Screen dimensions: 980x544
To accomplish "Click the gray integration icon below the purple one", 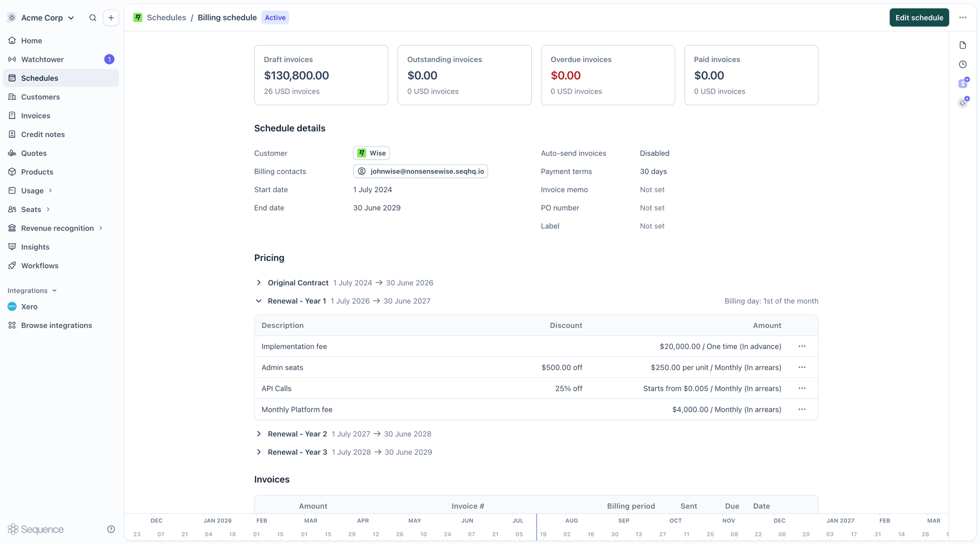I will click(x=963, y=102).
